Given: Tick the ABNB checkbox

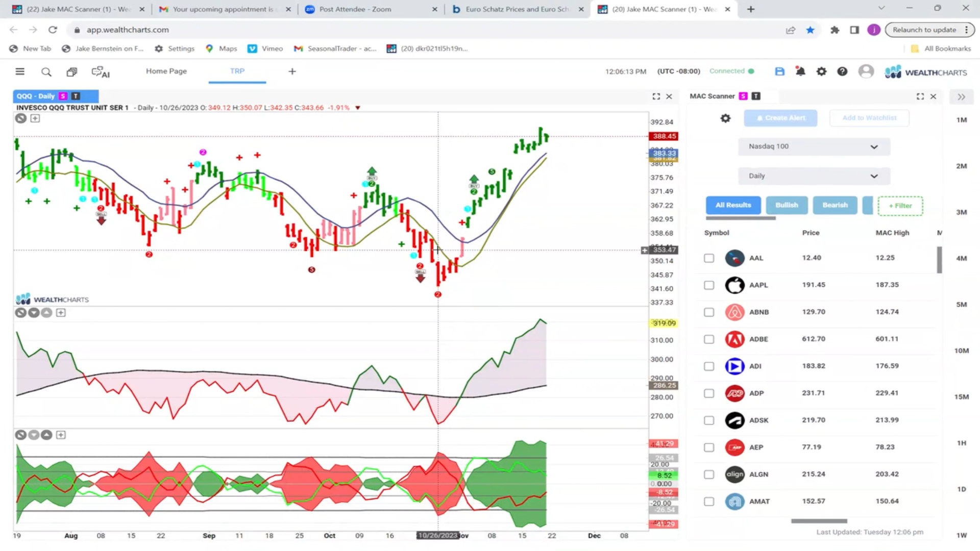Looking at the screenshot, I should [709, 312].
